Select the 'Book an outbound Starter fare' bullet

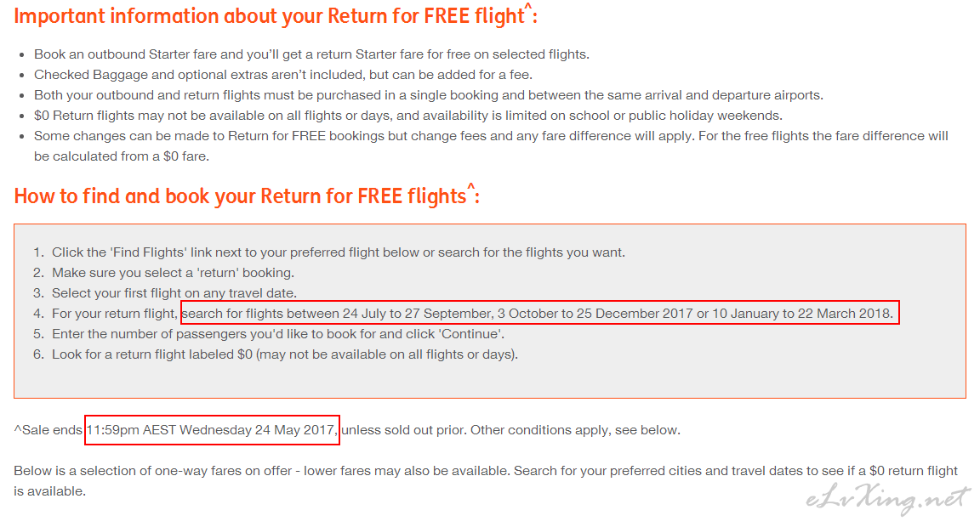311,54
